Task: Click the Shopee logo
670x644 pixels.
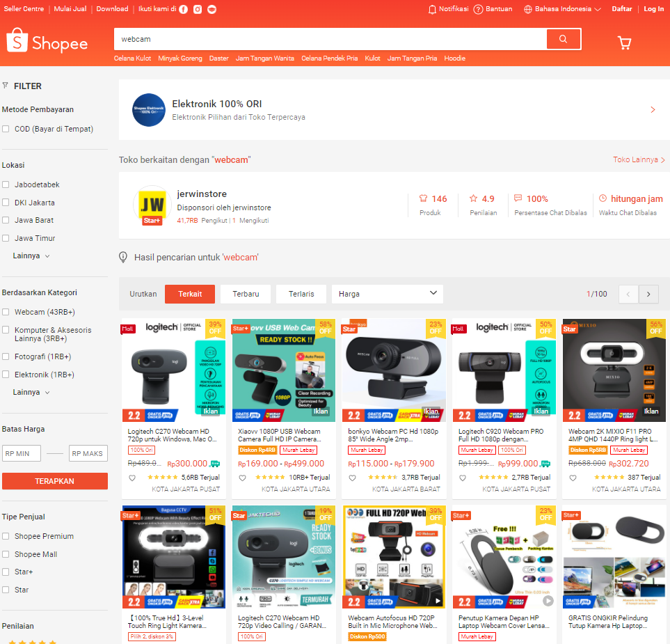Action: click(x=47, y=41)
